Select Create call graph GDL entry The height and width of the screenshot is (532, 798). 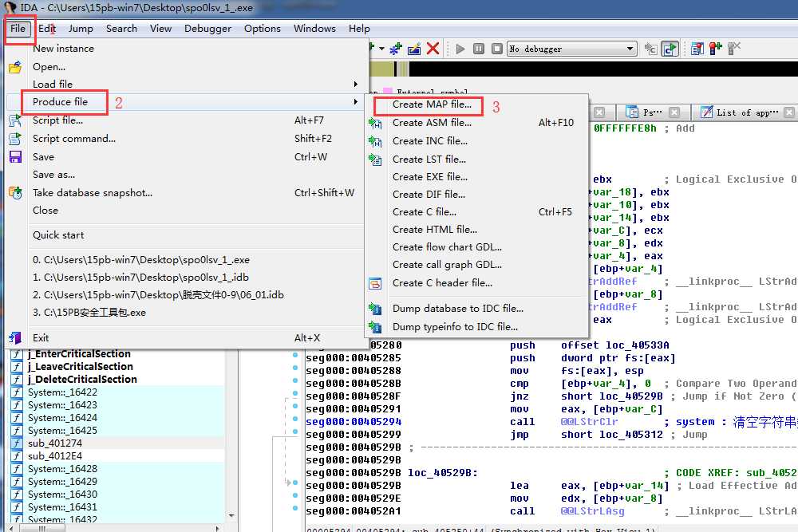click(477, 265)
